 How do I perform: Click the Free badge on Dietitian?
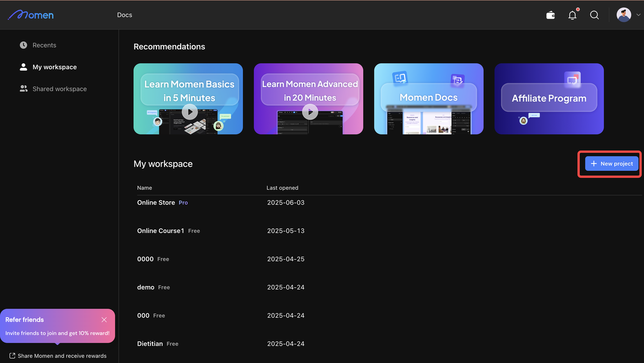(x=173, y=344)
